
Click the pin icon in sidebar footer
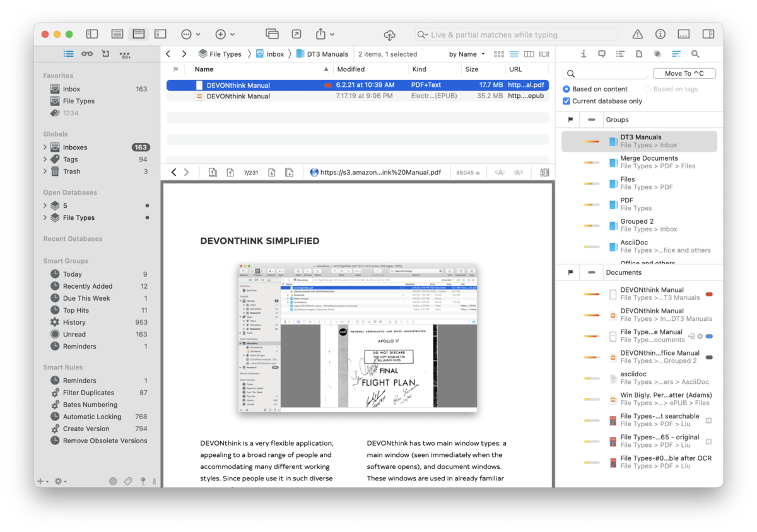point(143,481)
